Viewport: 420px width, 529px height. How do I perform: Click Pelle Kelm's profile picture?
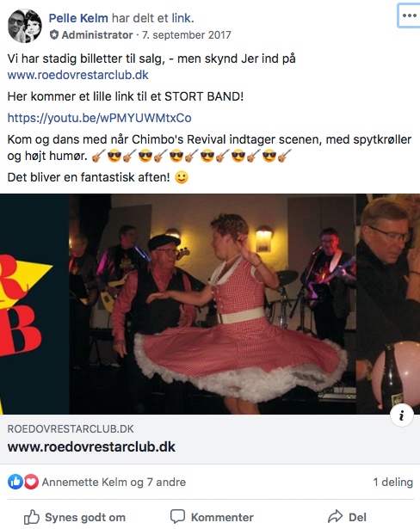[25, 26]
